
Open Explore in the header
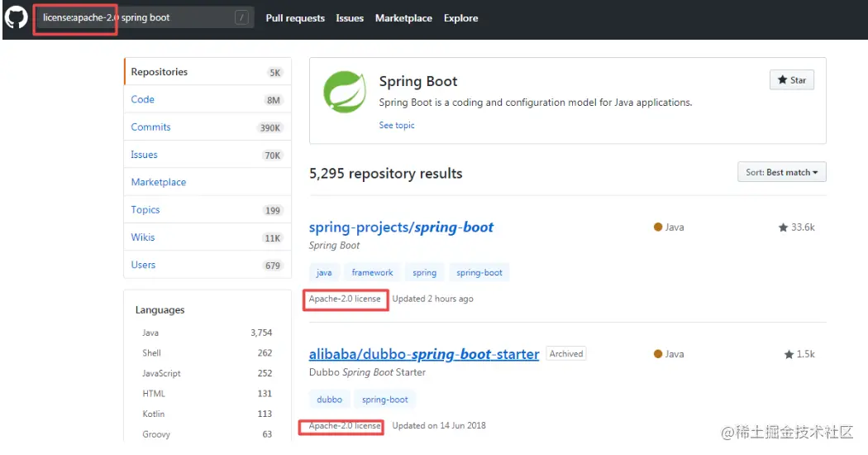click(x=460, y=18)
